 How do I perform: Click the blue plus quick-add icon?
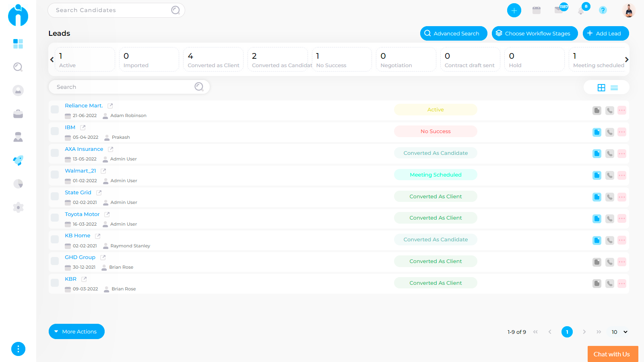(514, 10)
